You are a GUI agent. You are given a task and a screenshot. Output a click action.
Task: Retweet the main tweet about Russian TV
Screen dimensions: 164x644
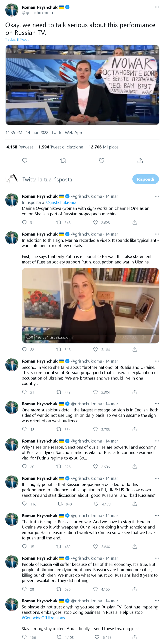pos(63,161)
